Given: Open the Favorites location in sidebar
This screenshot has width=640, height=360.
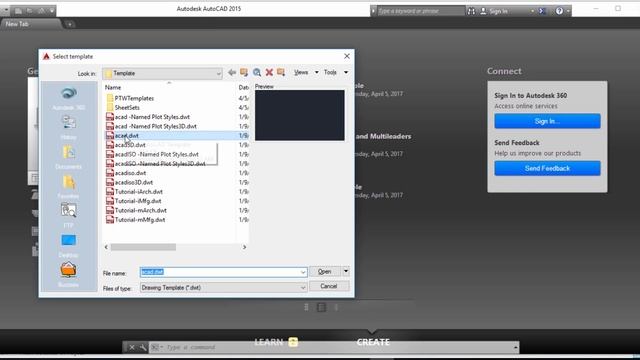Looking at the screenshot, I should 69,187.
